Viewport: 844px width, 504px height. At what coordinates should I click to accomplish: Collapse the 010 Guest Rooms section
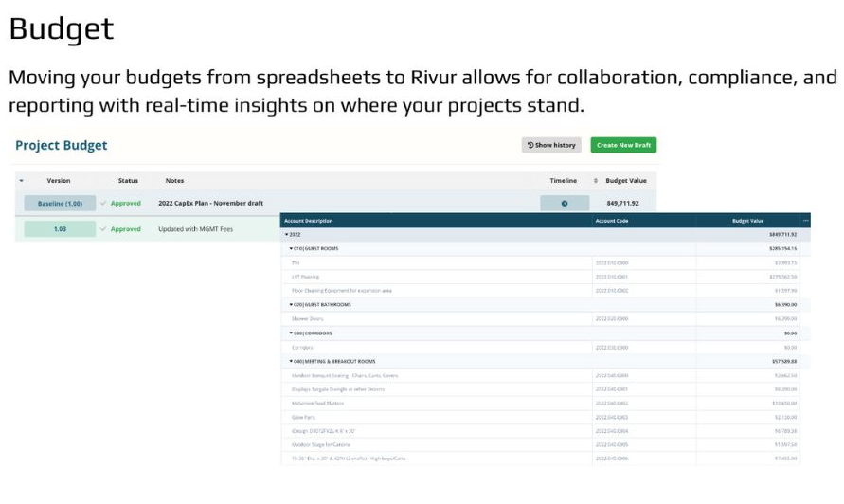coord(292,248)
